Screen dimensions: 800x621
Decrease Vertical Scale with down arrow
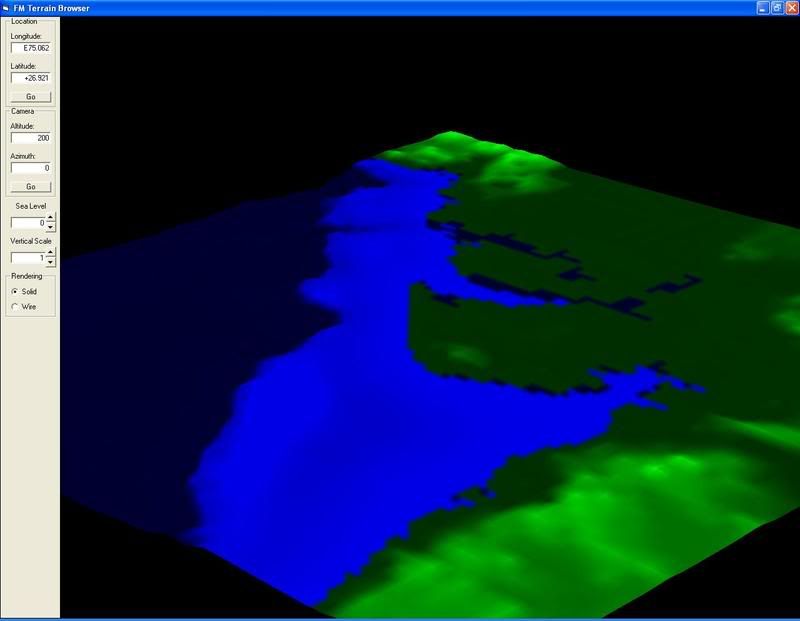51,263
